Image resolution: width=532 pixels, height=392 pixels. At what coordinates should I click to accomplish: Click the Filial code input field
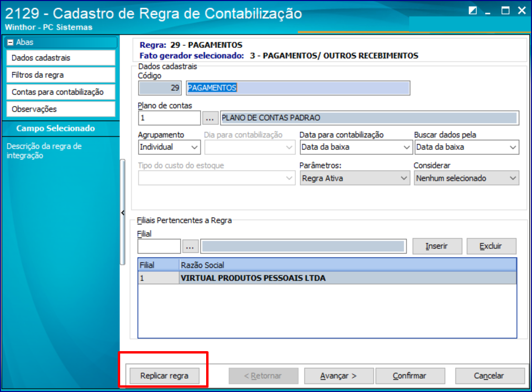click(159, 246)
